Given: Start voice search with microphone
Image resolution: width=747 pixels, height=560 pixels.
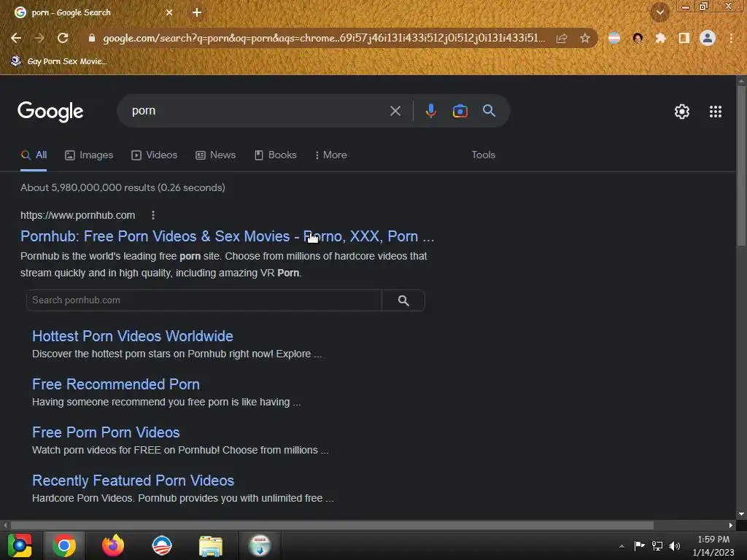Looking at the screenshot, I should (x=430, y=111).
